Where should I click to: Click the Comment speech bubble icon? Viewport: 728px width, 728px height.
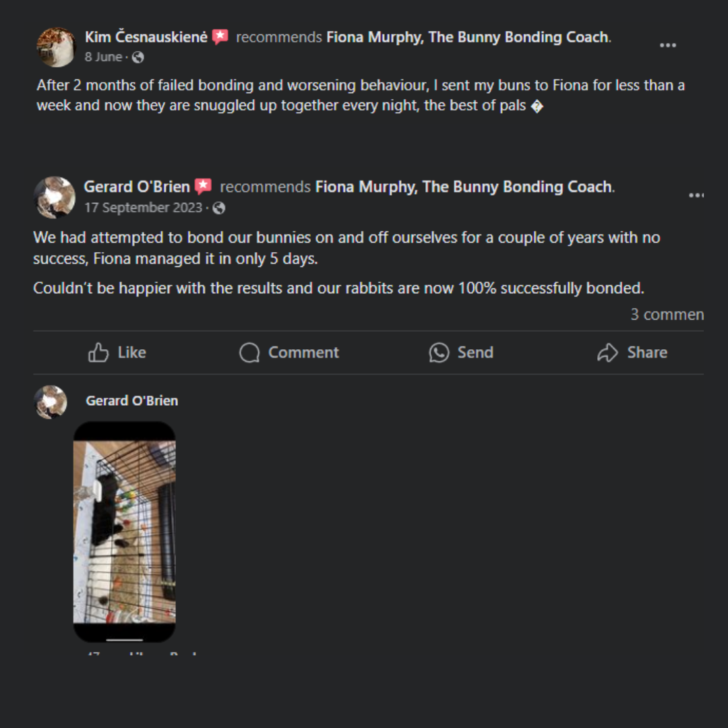(x=249, y=353)
